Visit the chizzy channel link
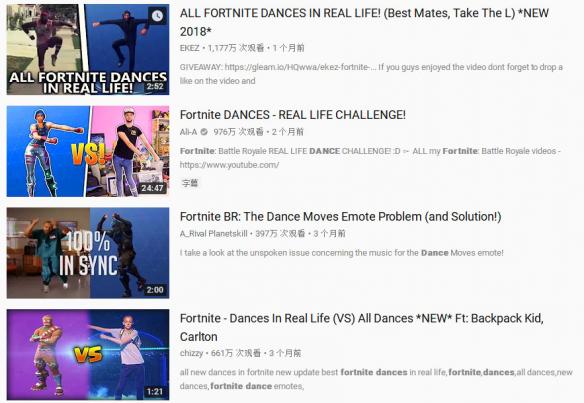584x403 pixels. click(191, 353)
